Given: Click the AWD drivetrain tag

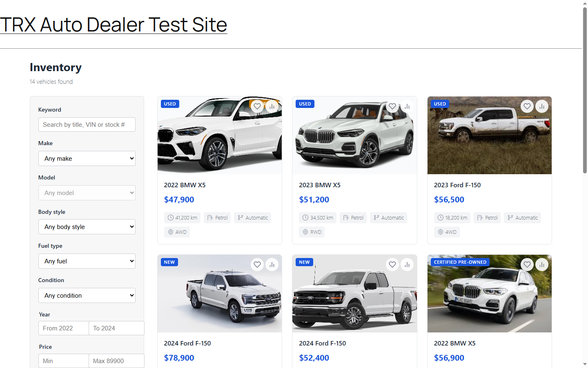Looking at the screenshot, I should point(177,232).
